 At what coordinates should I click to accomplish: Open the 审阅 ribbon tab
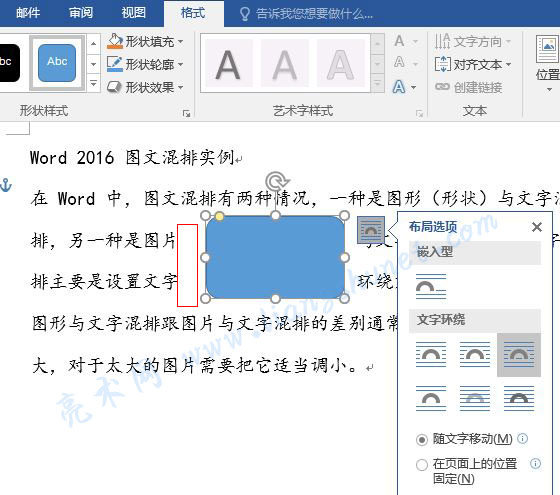[x=81, y=13]
